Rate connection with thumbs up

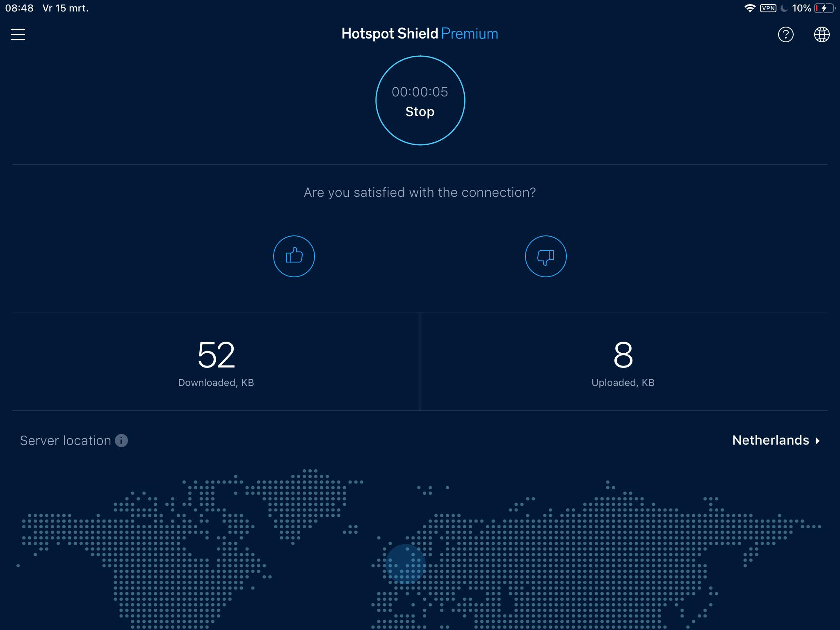[294, 256]
